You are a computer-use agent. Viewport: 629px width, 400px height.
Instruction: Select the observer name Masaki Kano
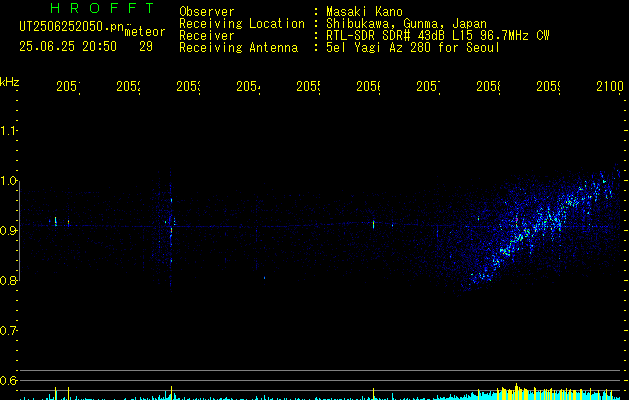click(x=364, y=12)
